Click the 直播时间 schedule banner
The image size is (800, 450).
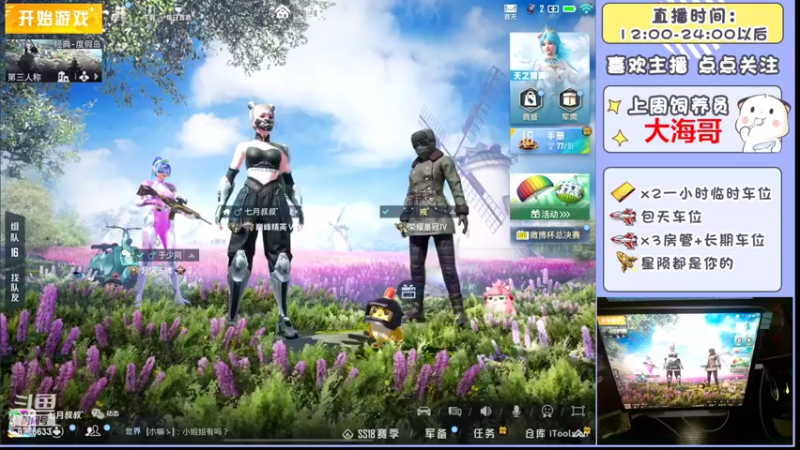[692, 23]
